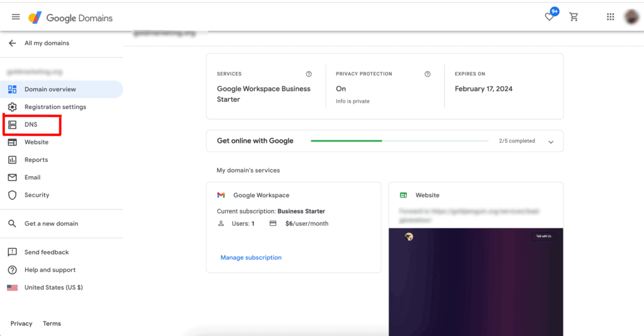Open the Terms link
The image size is (644, 336).
[x=52, y=323]
